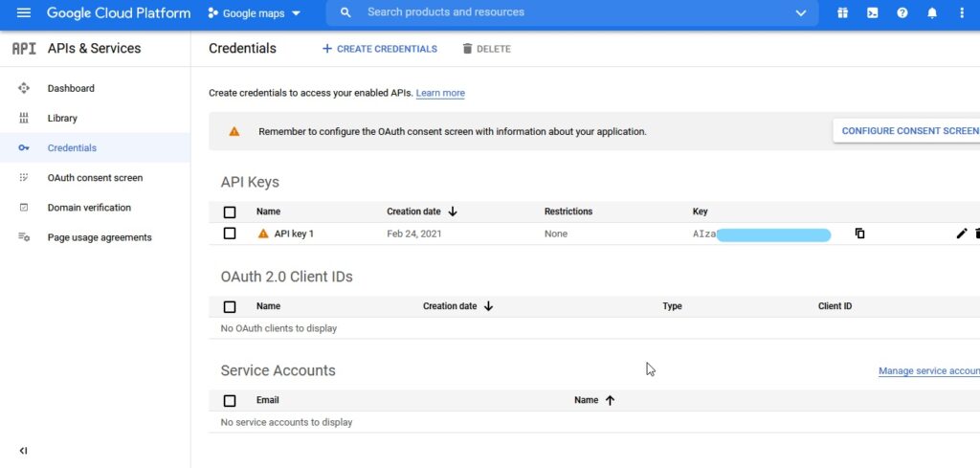Go to OAuth consent screen page
This screenshot has height=468, width=980.
[x=95, y=178]
